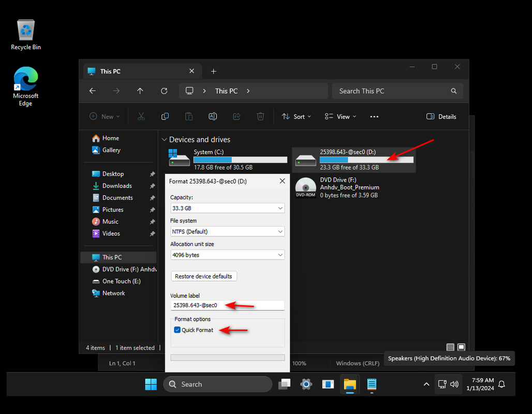Screen dimensions: 532x414
Task: Refresh the This PC view
Action: click(x=164, y=91)
